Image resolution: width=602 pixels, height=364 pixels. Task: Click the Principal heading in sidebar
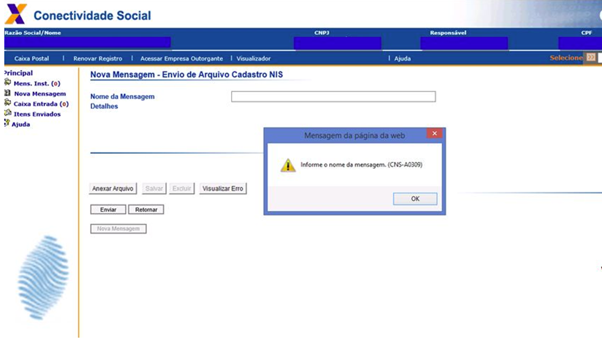click(x=18, y=73)
